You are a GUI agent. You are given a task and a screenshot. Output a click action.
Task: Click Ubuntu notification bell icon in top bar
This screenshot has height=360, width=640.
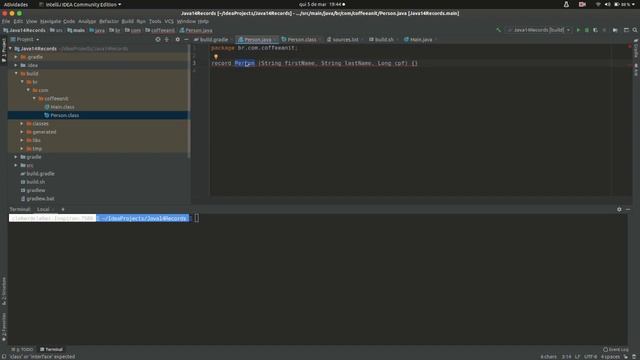566,4
